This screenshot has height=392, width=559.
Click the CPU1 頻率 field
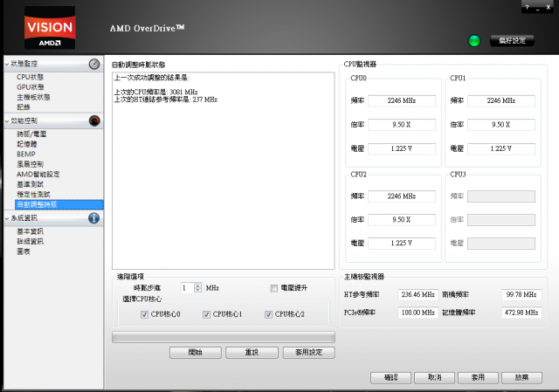[x=501, y=101]
